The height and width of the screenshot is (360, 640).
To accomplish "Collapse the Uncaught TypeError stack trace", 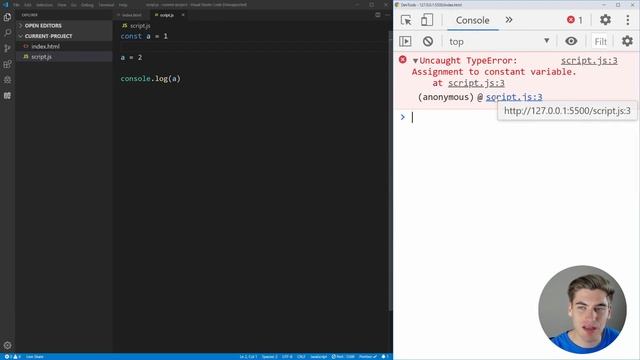I will (415, 61).
